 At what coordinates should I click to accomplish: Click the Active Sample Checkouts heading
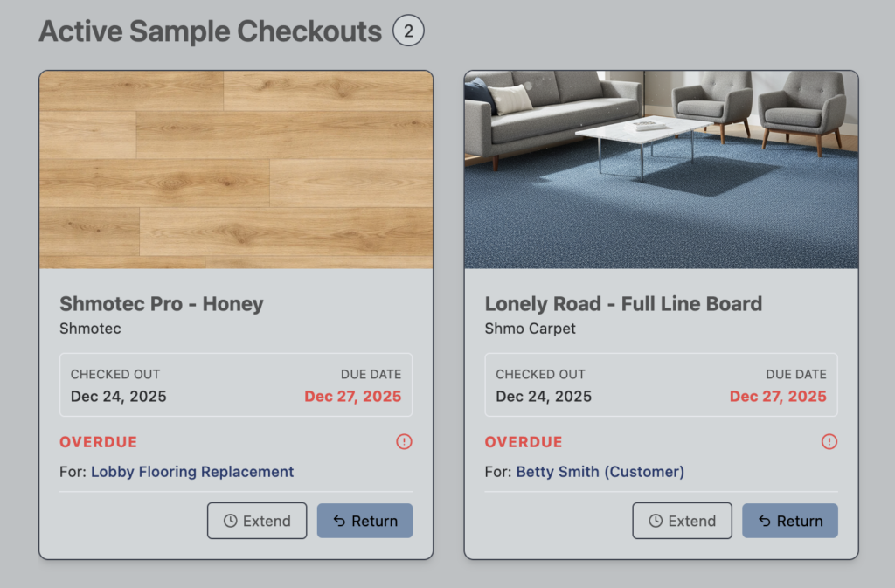(211, 32)
